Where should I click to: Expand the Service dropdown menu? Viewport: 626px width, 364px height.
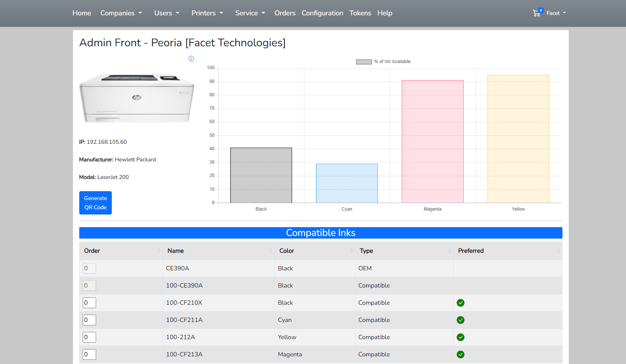(250, 13)
